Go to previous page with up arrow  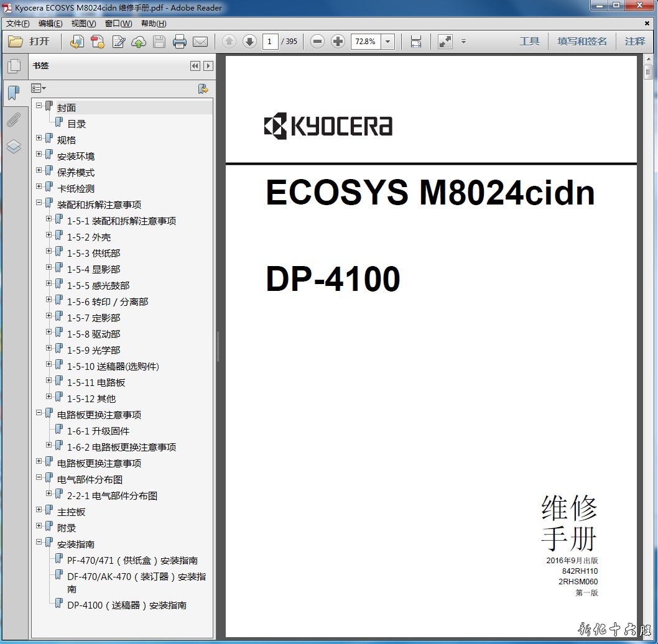pyautogui.click(x=229, y=42)
